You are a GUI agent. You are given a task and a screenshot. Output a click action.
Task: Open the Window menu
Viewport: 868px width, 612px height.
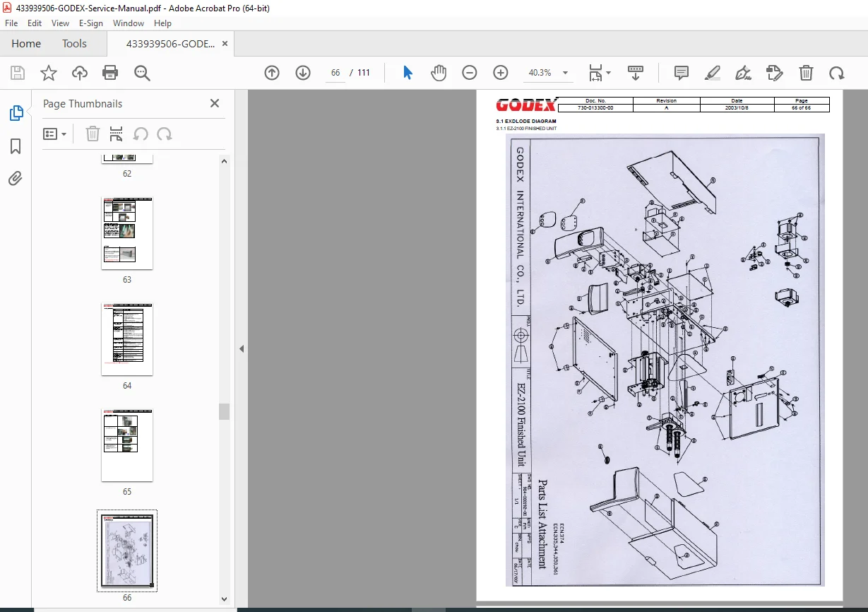point(129,23)
